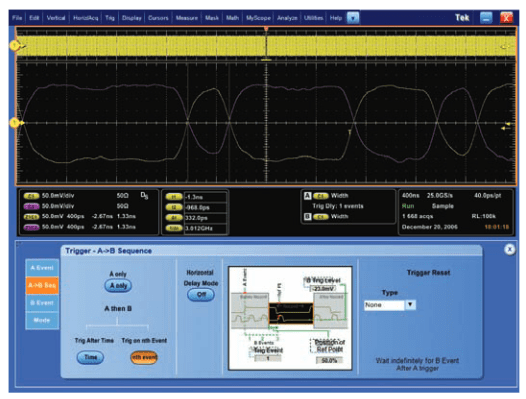Open the Mask menu

point(212,18)
